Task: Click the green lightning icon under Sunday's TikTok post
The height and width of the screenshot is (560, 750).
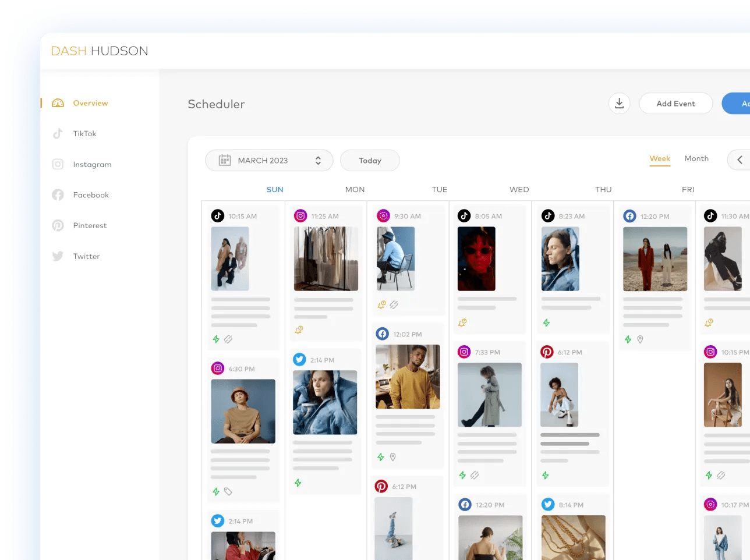Action: tap(215, 339)
